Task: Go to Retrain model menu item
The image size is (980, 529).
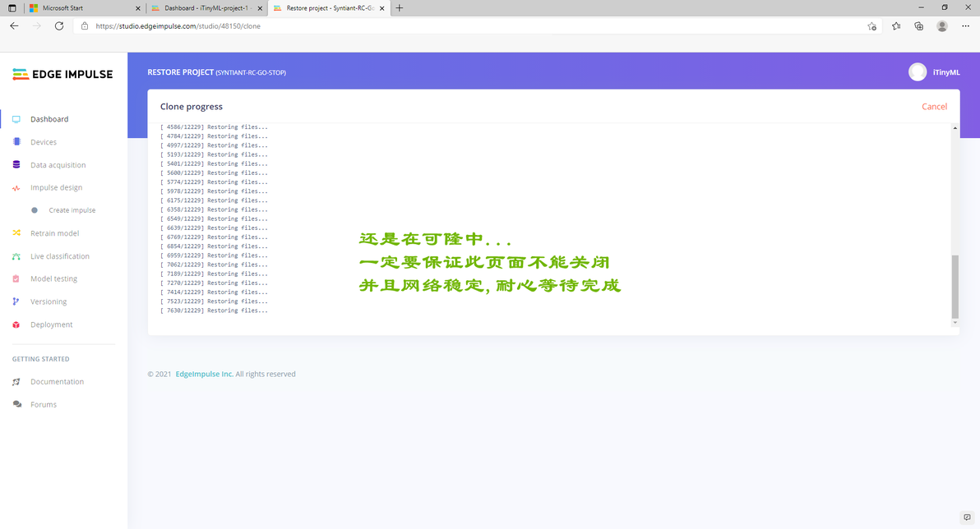Action: [54, 233]
